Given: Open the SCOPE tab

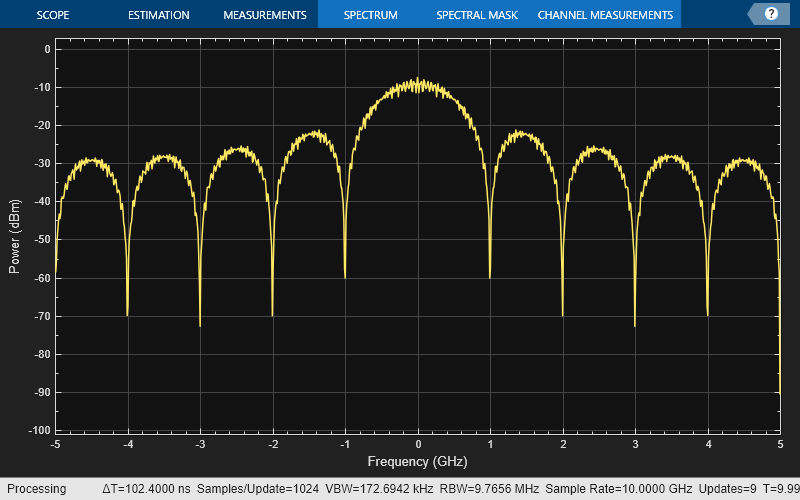Looking at the screenshot, I should (x=53, y=15).
